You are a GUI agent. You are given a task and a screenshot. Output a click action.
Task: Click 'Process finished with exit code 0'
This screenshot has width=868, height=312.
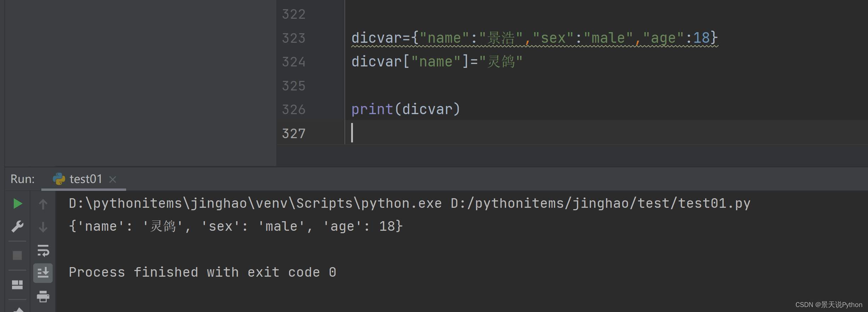pos(202,272)
